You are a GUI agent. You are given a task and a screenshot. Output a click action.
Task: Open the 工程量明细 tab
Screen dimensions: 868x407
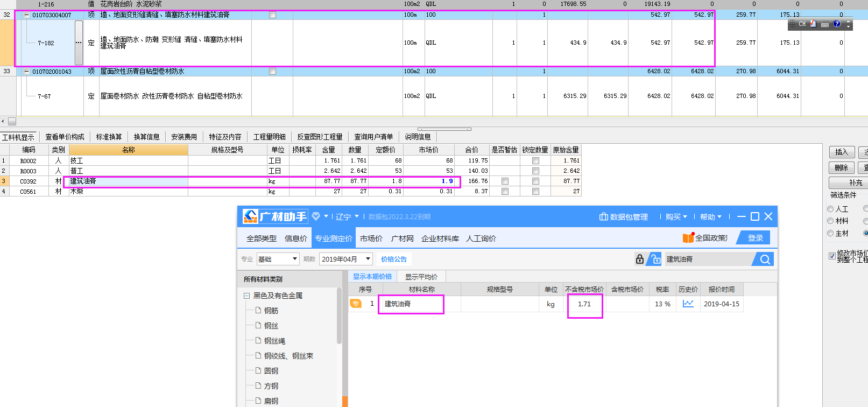(270, 137)
